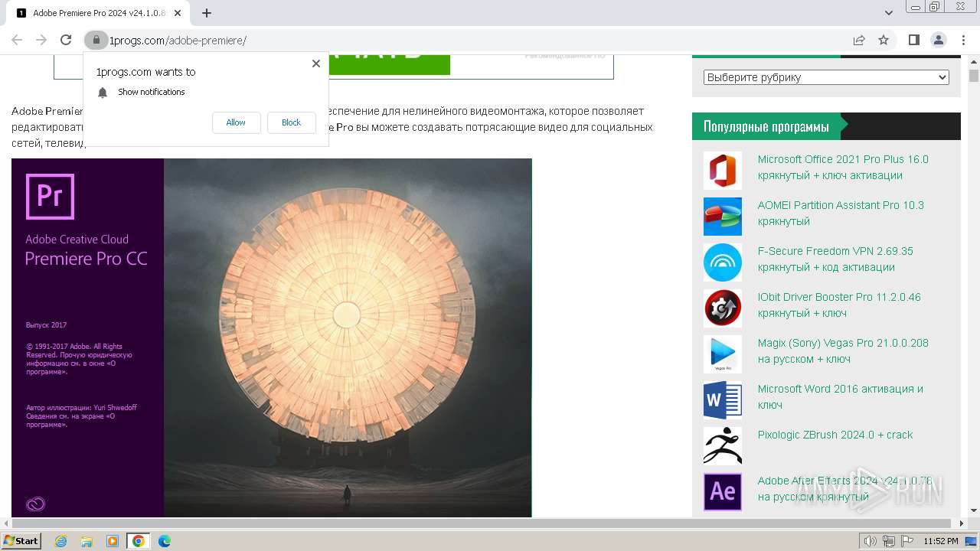
Task: Click the Magix Vegas Pro icon
Action: click(x=723, y=354)
